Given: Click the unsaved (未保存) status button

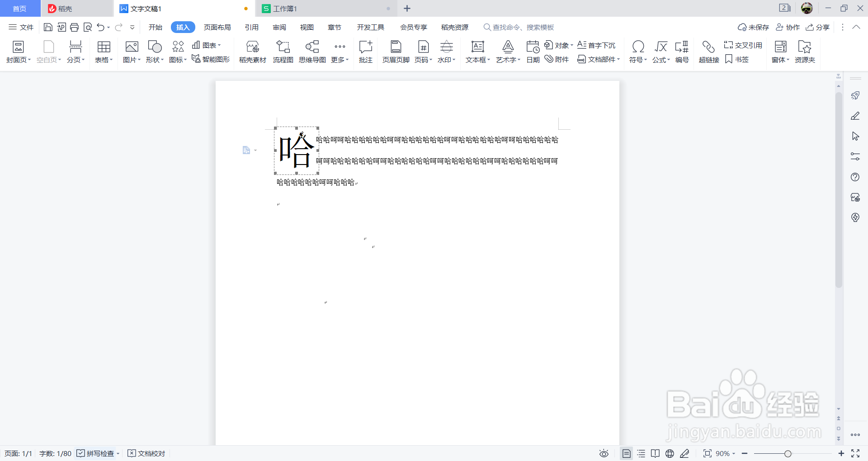Looking at the screenshot, I should click(x=753, y=27).
